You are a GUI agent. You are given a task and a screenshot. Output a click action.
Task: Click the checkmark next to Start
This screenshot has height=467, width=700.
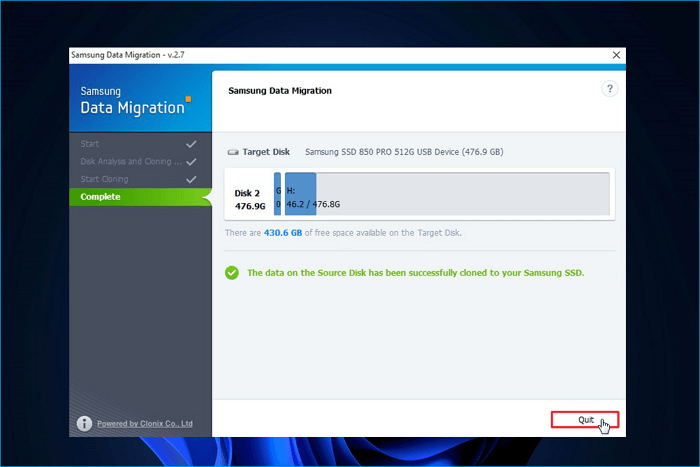(x=191, y=144)
